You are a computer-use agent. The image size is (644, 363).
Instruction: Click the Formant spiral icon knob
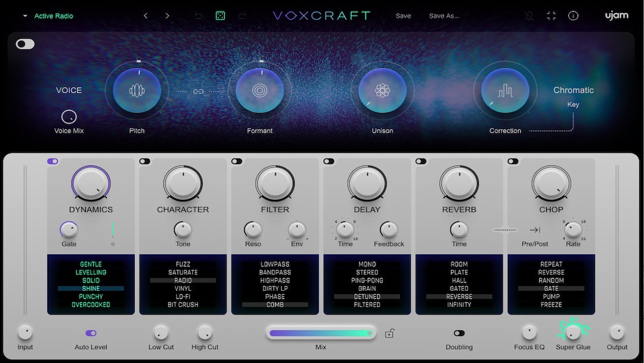pos(260,90)
